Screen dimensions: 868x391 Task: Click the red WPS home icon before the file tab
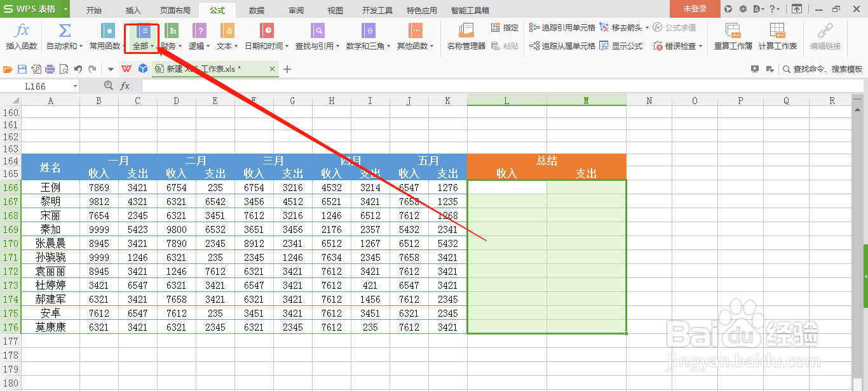(x=126, y=69)
